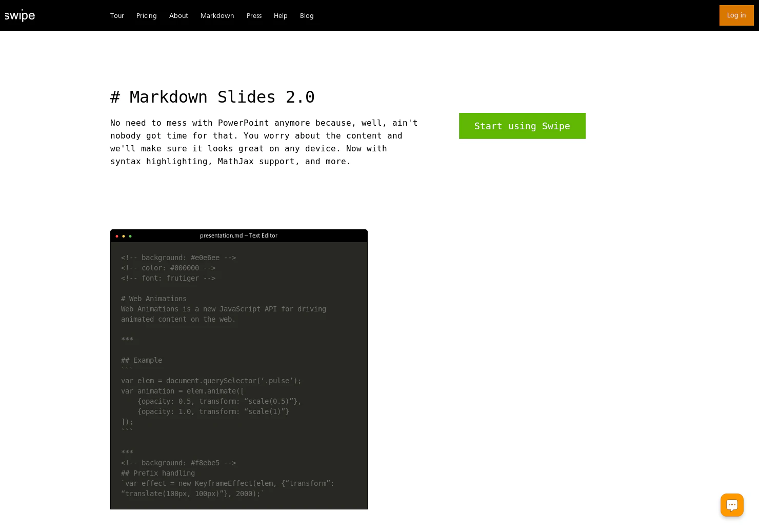This screenshot has height=532, width=759.
Task: Switch to the Blog section
Action: click(307, 15)
